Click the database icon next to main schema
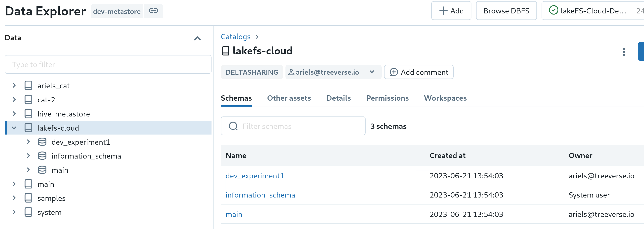644x229 pixels. [42, 170]
